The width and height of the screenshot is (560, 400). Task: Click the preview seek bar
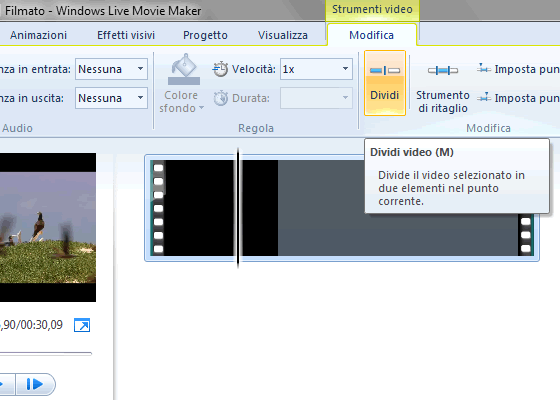(x=46, y=354)
